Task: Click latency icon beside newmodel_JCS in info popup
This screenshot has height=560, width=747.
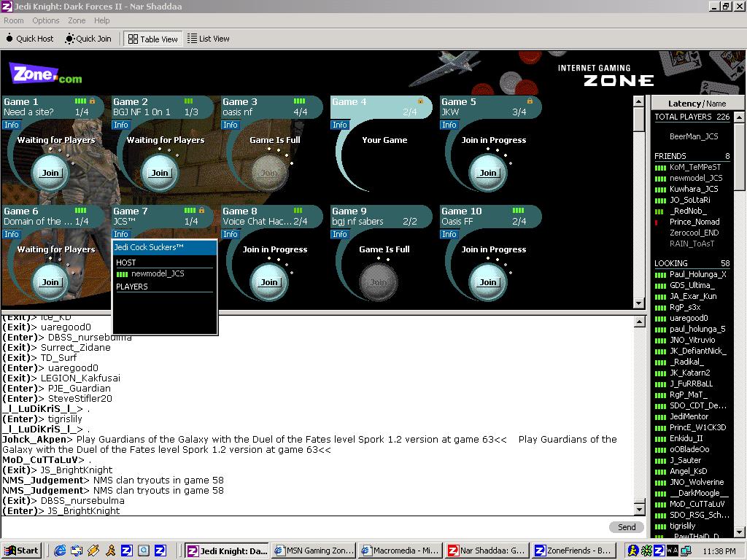Action: click(123, 274)
